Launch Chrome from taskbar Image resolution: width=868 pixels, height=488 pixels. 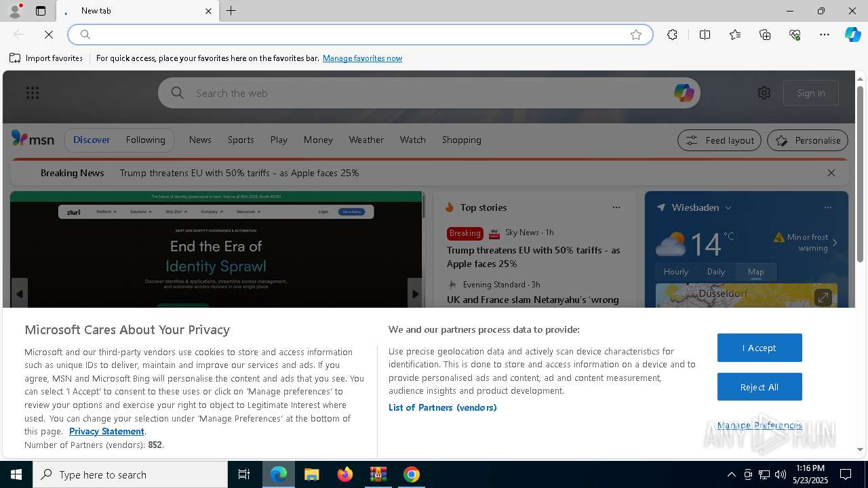point(412,474)
